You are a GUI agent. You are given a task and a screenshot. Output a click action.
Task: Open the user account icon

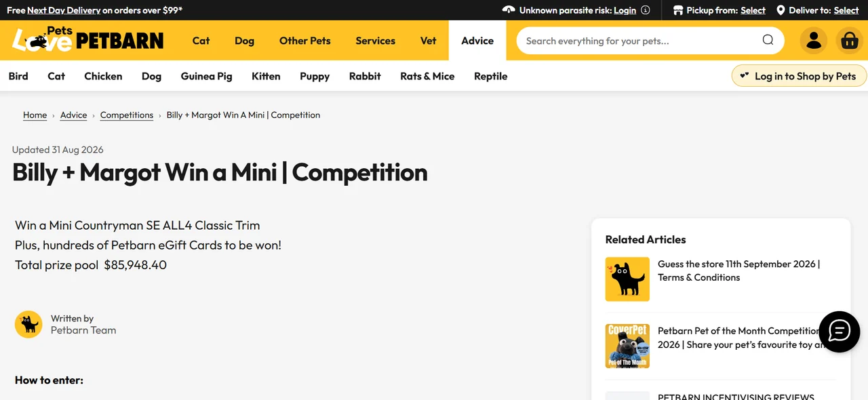click(814, 41)
